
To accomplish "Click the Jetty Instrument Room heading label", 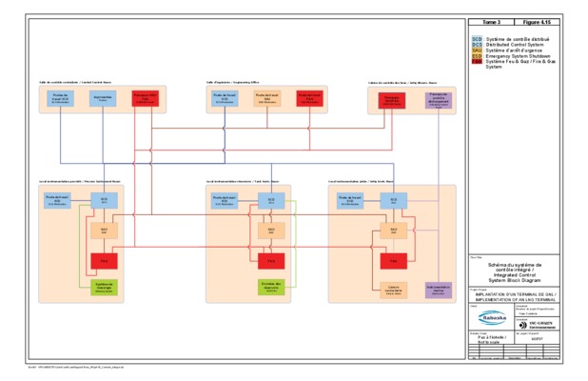I will [x=361, y=182].
